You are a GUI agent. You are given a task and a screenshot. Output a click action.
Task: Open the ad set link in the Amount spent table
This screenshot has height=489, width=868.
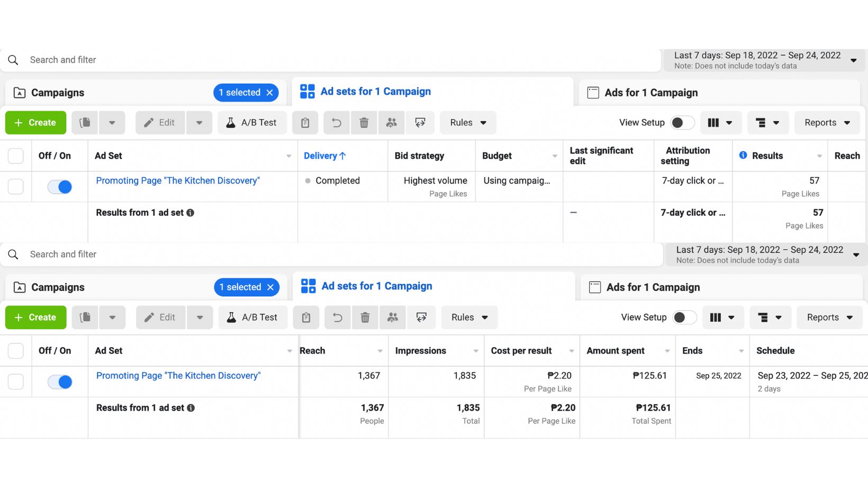pos(178,376)
